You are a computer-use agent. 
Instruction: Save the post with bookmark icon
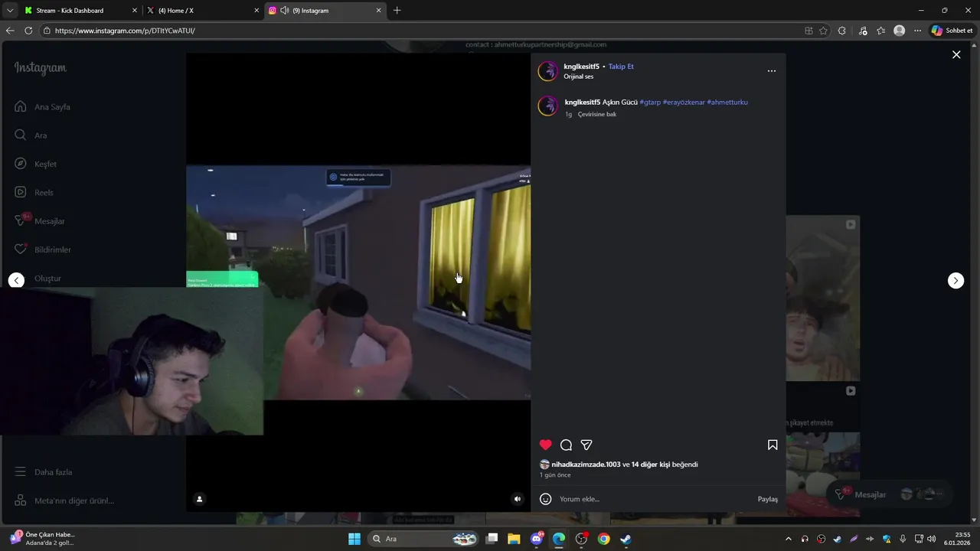[773, 445]
